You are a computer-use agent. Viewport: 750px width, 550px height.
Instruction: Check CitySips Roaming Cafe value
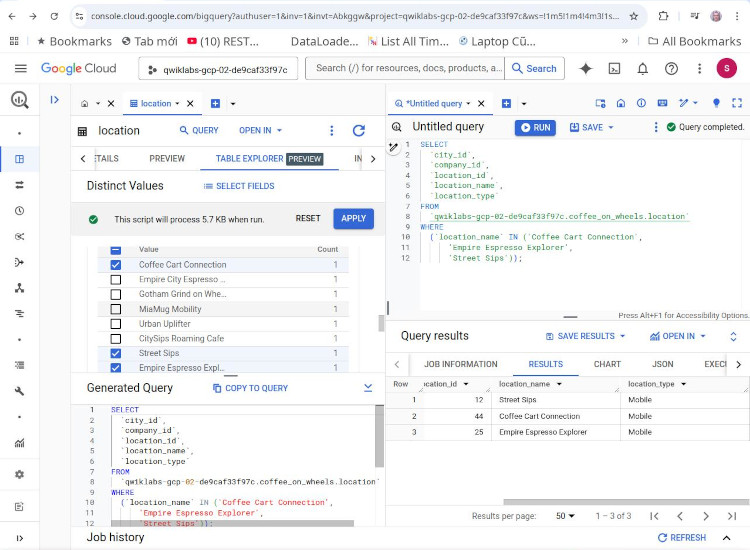(116, 339)
